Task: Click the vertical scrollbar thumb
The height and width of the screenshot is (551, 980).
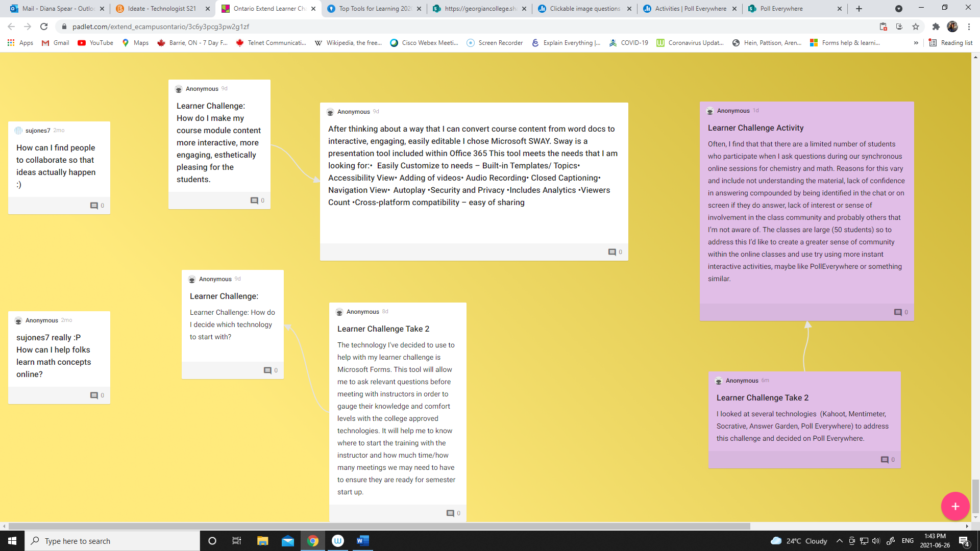Action: (x=975, y=496)
